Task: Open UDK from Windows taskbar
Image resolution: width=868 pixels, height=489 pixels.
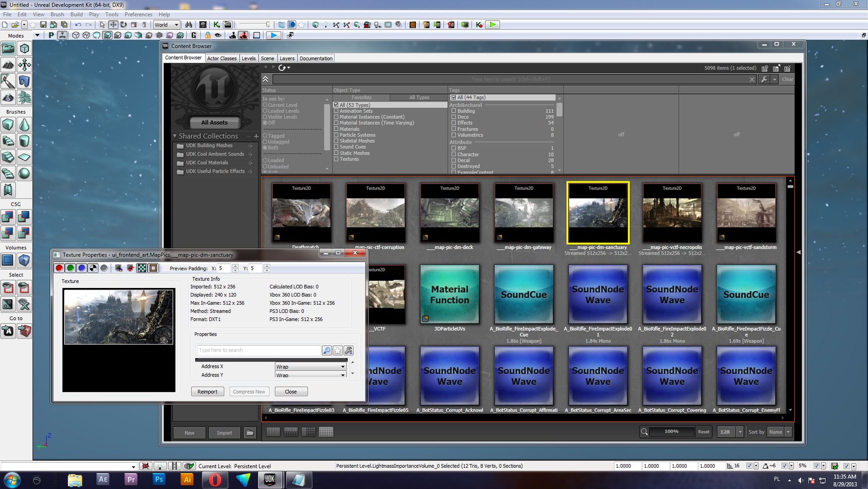Action: pos(270,479)
